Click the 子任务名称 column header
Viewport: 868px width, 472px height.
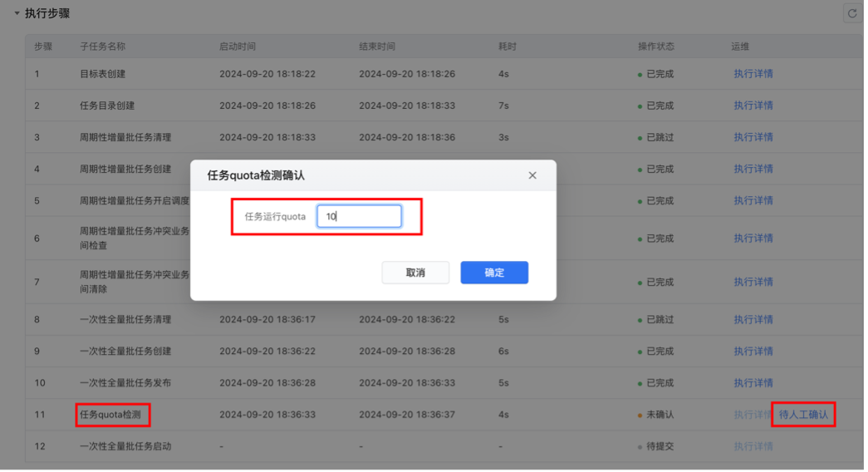104,47
